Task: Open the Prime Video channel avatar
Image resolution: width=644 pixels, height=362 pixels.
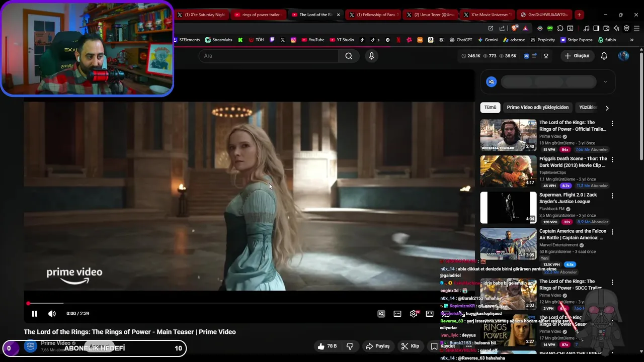Action: [x=31, y=346]
